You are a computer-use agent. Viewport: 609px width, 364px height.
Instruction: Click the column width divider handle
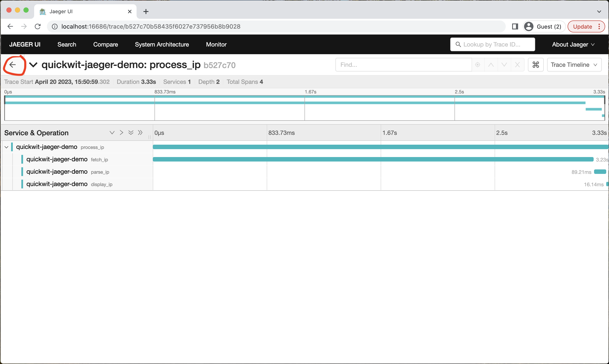149,137
